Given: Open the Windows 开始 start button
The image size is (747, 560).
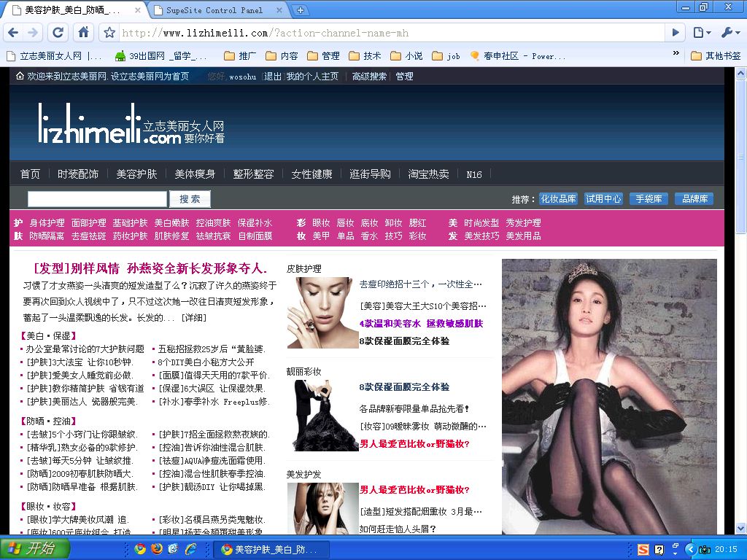Looking at the screenshot, I should (34, 548).
